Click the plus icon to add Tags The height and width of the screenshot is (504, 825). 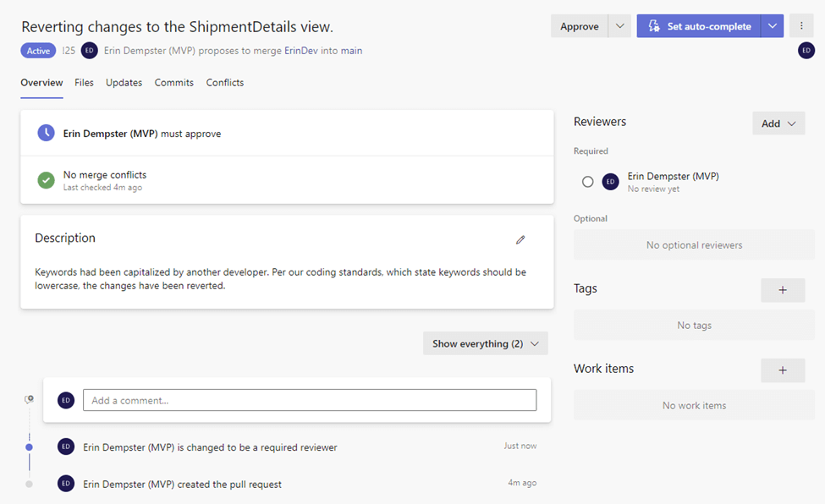(x=783, y=290)
